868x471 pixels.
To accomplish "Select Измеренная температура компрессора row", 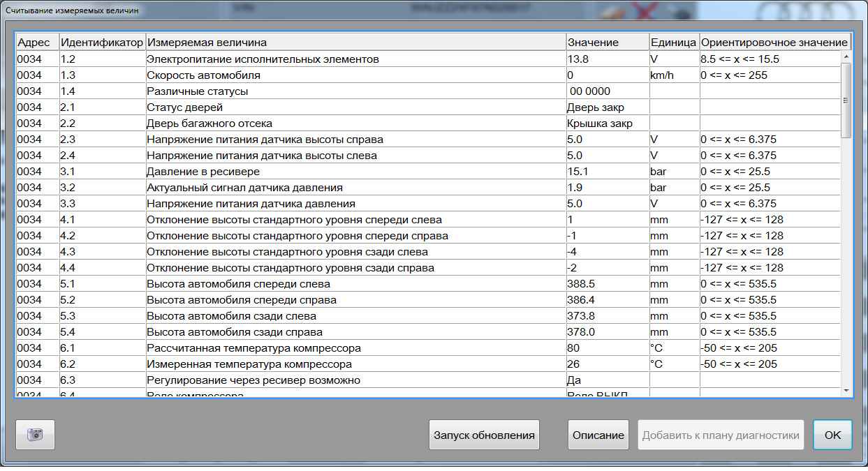I will [x=427, y=364].
